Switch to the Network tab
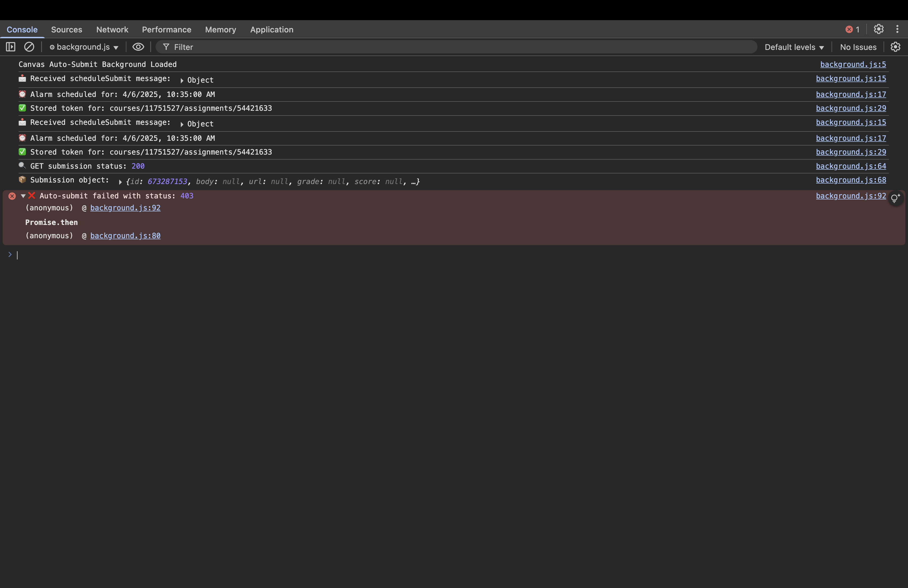This screenshot has width=908, height=588. coord(112,29)
